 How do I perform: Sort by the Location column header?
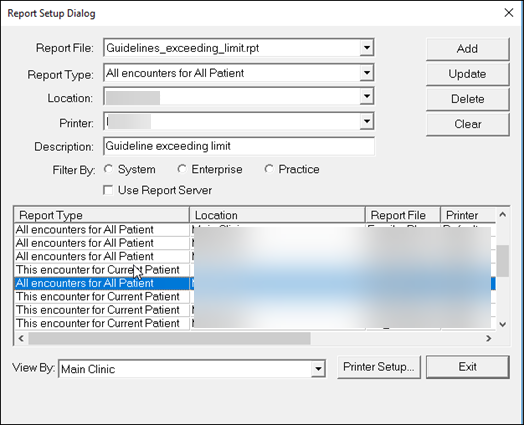click(x=277, y=215)
